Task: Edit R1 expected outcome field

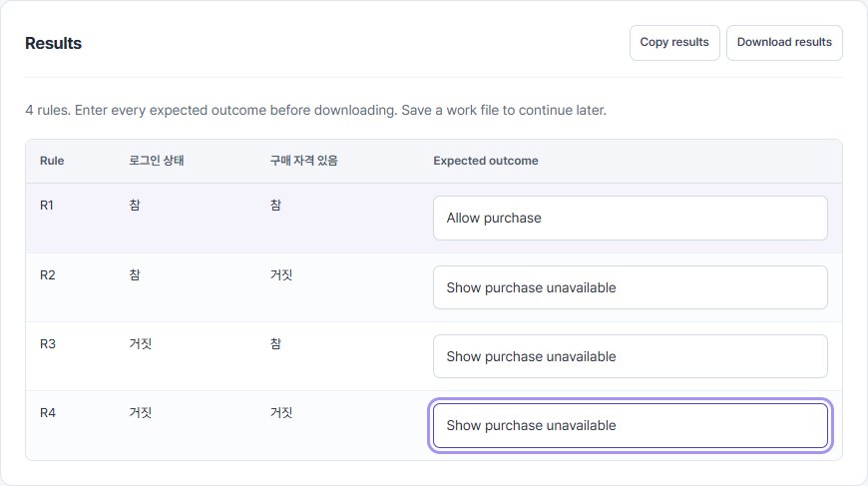Action: click(630, 219)
